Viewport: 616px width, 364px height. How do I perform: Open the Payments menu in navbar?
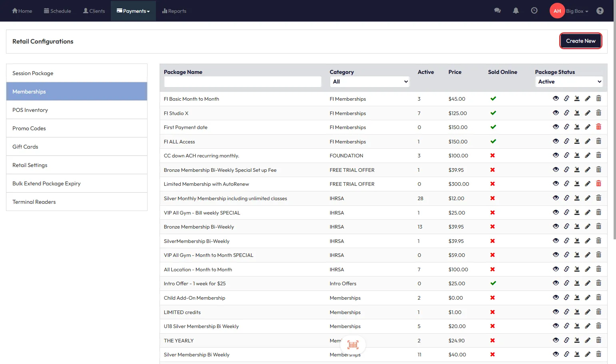pos(133,11)
